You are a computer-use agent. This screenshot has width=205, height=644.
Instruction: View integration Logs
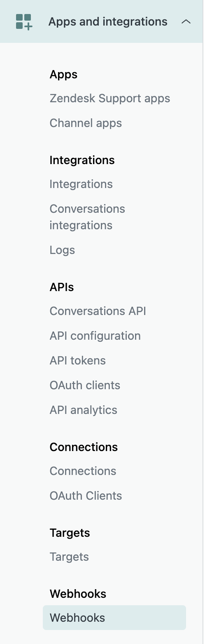tap(62, 250)
